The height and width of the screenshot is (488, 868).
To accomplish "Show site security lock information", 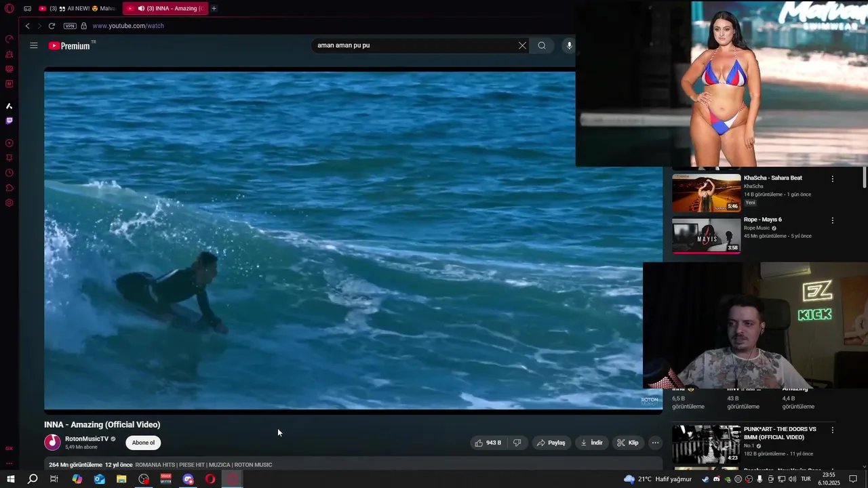I will click(x=84, y=26).
